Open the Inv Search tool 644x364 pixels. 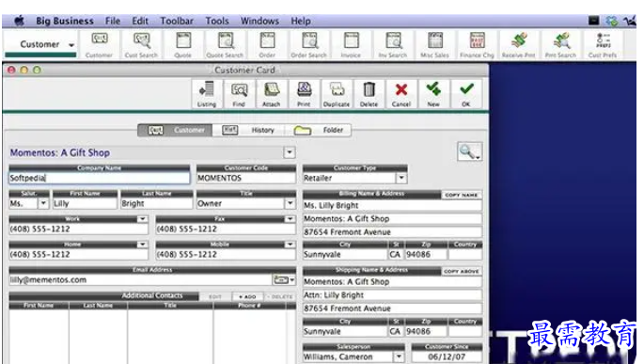tap(393, 45)
